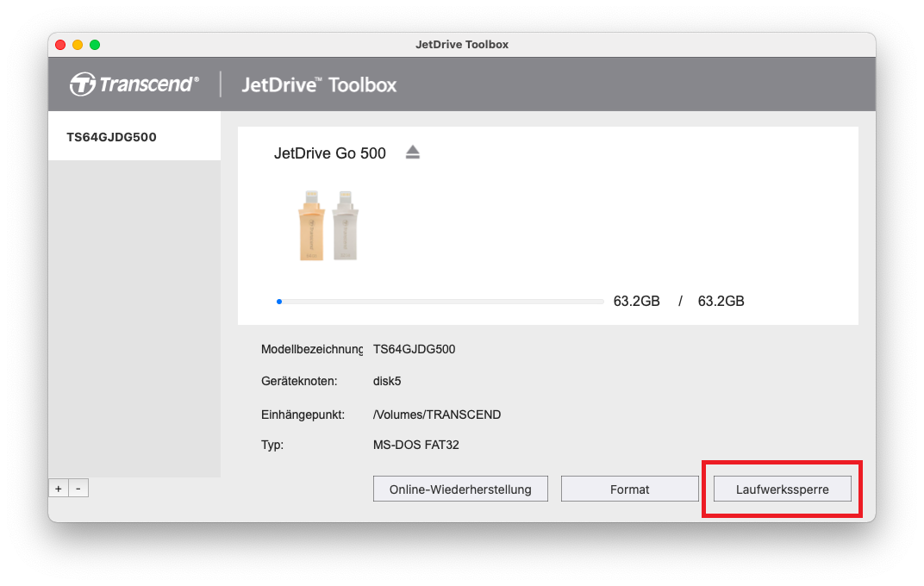
Task: Maximize window with the green button
Action: click(95, 45)
